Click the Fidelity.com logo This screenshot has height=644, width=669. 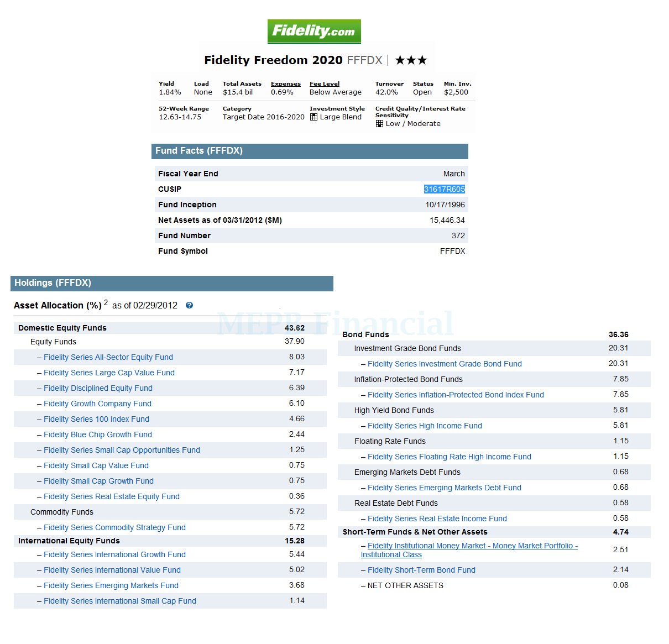point(314,32)
